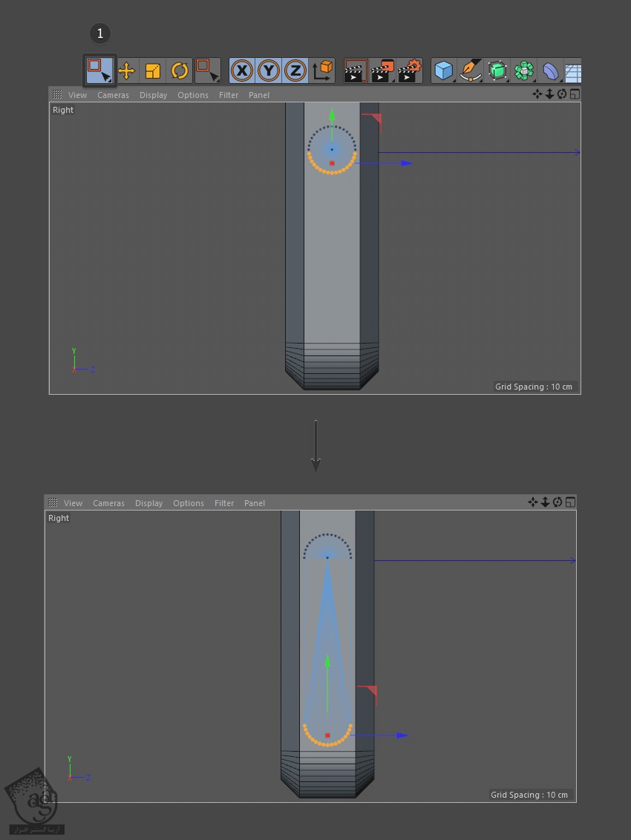
Task: Activate the Rotate tool
Action: tap(179, 71)
